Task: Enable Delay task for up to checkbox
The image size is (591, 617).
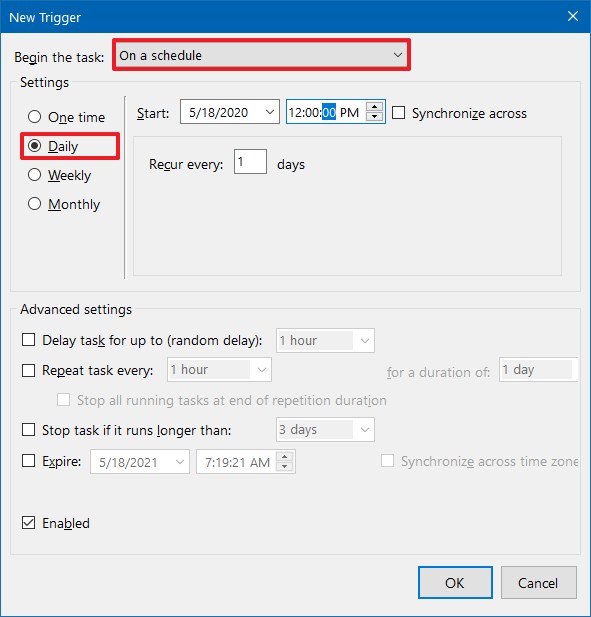Action: [x=28, y=340]
